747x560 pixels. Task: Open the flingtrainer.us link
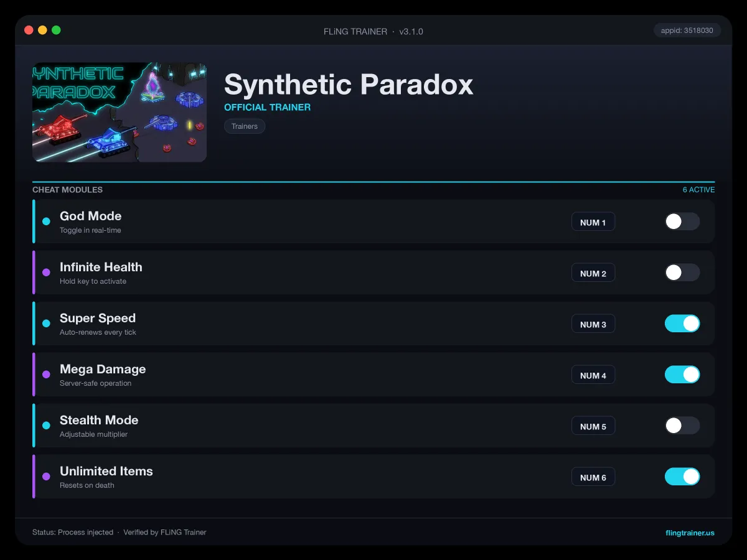690,533
